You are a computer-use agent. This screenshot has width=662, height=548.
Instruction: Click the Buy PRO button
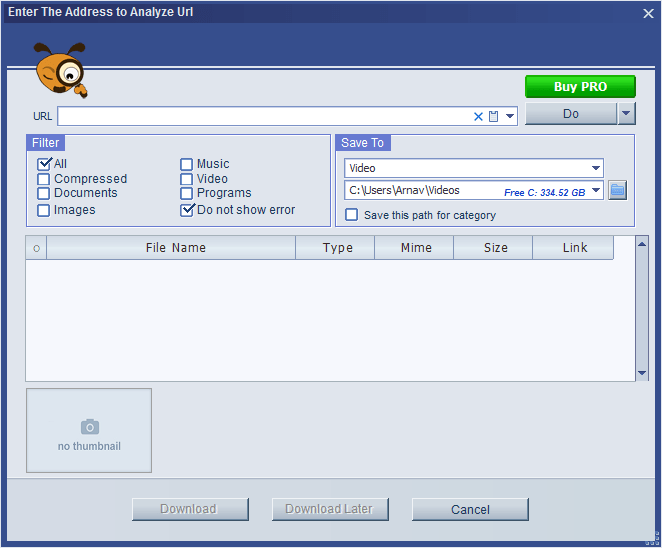(x=580, y=87)
